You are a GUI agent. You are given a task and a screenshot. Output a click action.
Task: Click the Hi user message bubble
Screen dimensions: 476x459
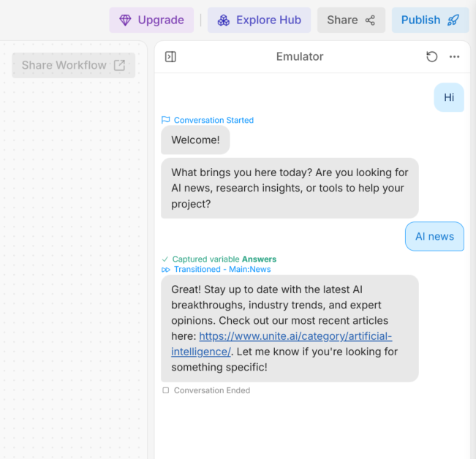(x=449, y=97)
